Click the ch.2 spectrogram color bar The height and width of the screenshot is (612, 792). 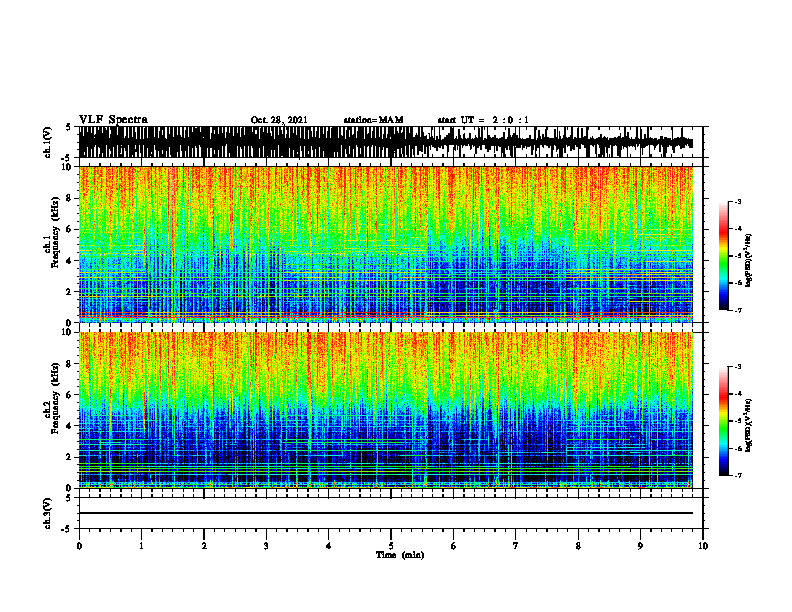[x=723, y=421]
